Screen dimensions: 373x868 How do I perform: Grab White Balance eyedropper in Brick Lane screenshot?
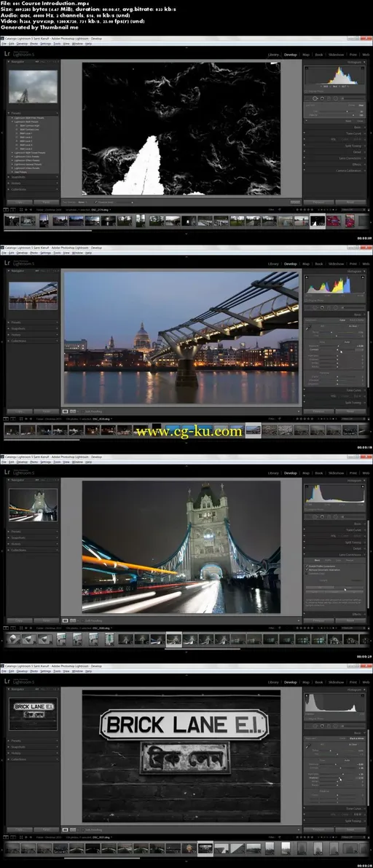tap(309, 746)
